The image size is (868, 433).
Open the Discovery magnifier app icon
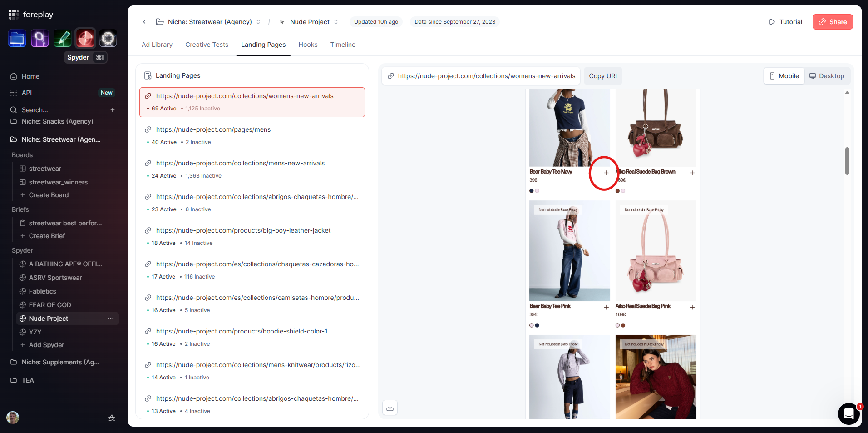coord(40,39)
